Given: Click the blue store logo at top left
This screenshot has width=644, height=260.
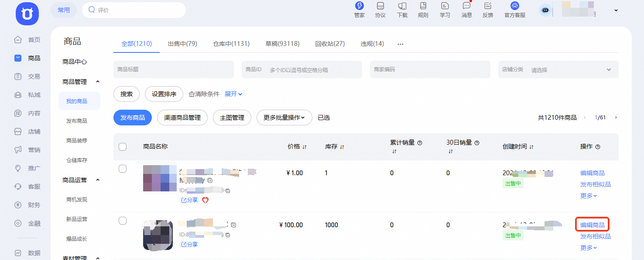Looking at the screenshot, I should (x=27, y=14).
